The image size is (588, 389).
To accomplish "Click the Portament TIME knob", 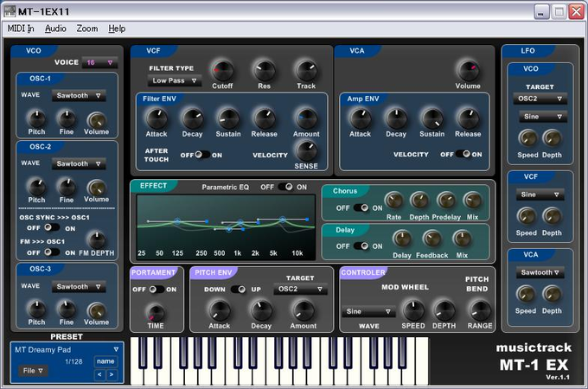I will click(x=156, y=313).
